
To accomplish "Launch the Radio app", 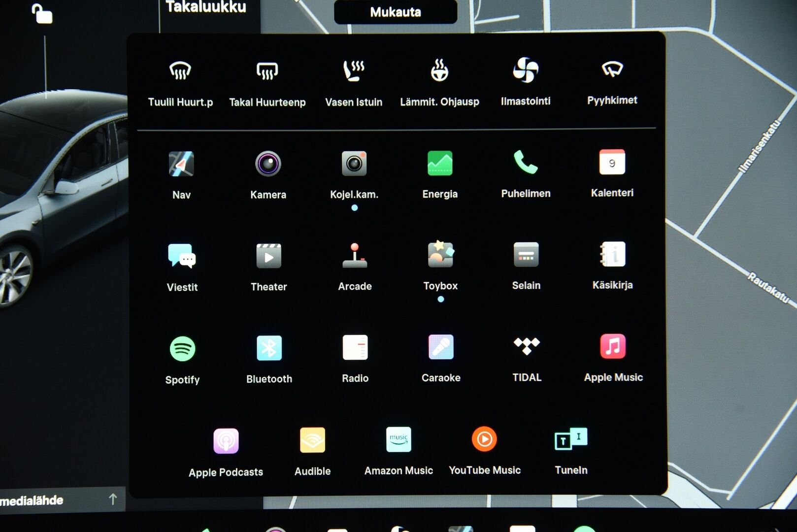I will [x=355, y=348].
